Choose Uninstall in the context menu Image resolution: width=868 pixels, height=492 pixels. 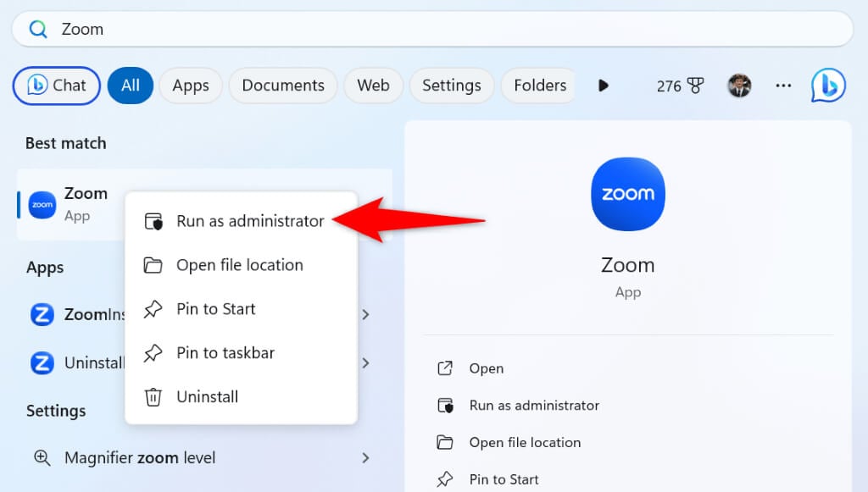click(x=242, y=397)
